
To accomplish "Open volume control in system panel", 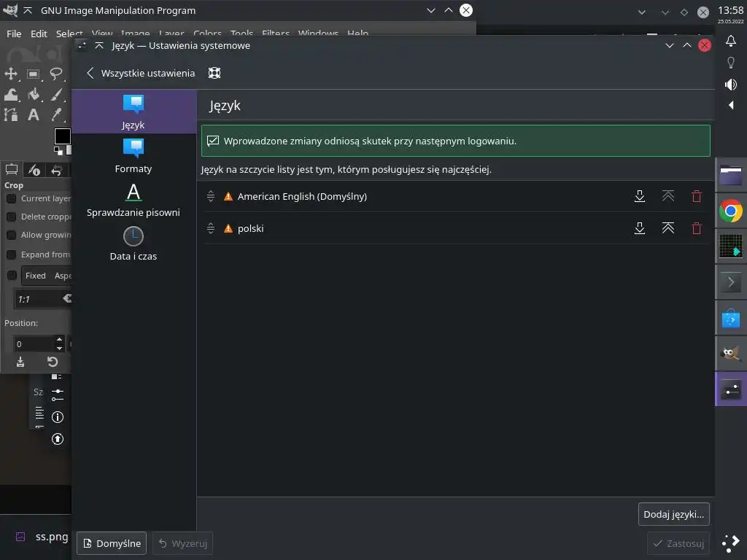I will [731, 85].
